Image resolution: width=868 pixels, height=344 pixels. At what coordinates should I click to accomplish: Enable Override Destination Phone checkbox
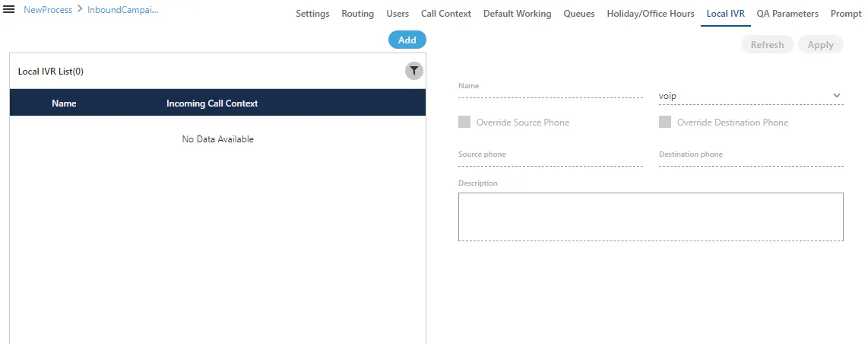point(665,122)
